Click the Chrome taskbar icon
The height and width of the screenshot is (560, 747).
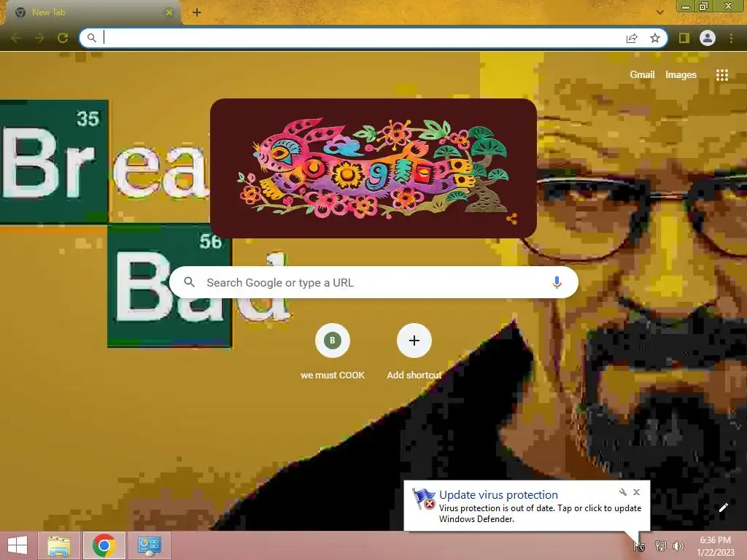pos(104,545)
